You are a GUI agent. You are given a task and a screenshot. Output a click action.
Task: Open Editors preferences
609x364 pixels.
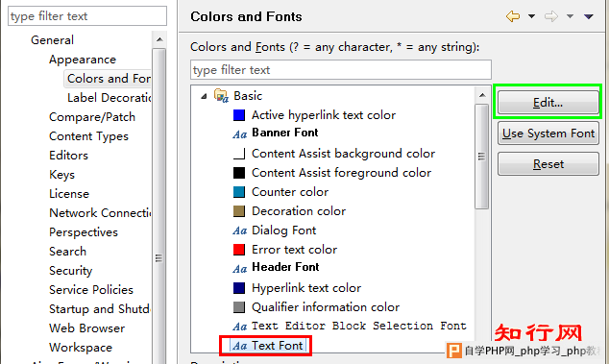68,156
